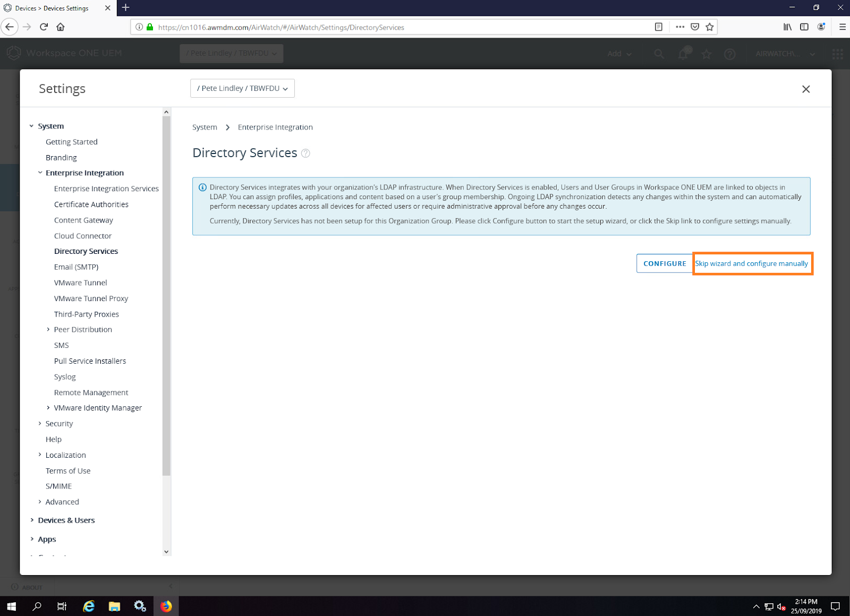Open Content Gateway settings
This screenshot has width=850, height=616.
click(x=83, y=220)
